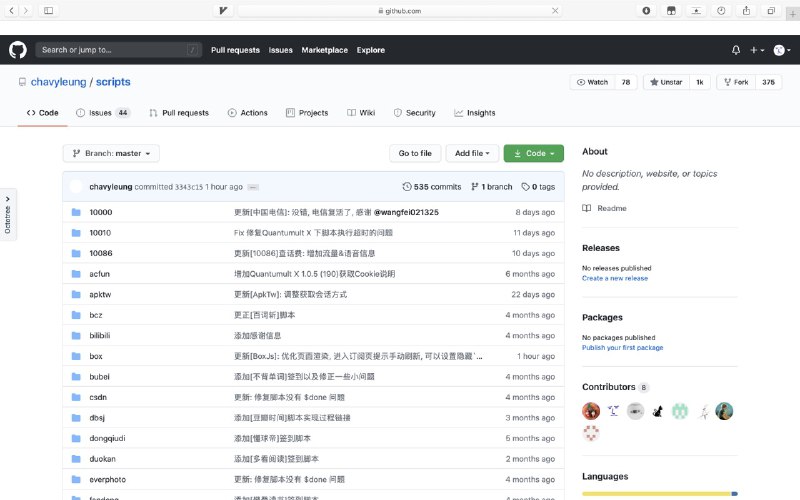Focus the Search or jump to field
Screen dimensions: 800x500
coord(118,50)
